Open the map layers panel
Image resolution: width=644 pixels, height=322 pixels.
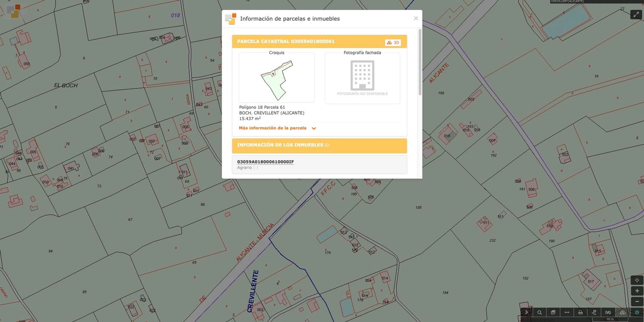pyautogui.click(x=553, y=313)
